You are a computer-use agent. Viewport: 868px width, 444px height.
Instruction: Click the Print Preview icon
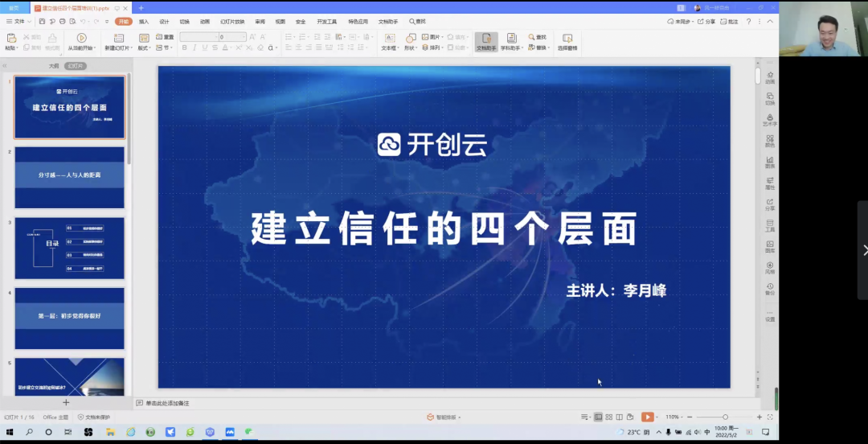click(x=72, y=22)
